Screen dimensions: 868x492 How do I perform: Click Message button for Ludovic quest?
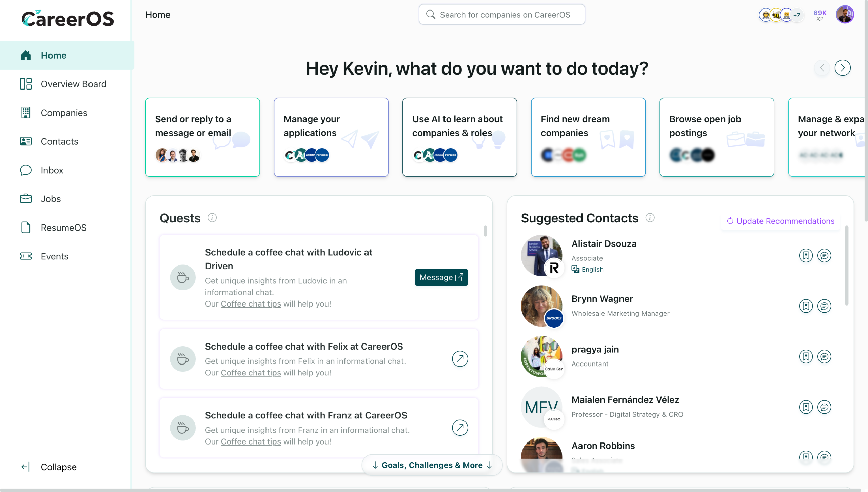441,277
